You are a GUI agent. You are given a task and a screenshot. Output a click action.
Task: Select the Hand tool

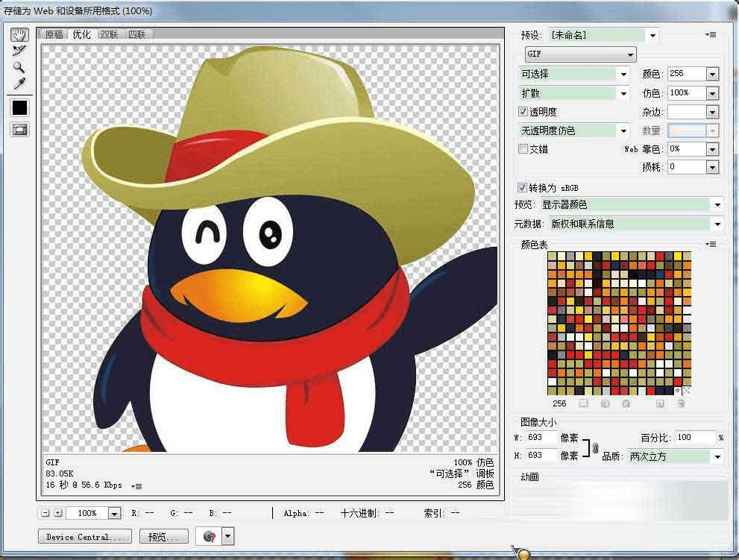[x=19, y=34]
